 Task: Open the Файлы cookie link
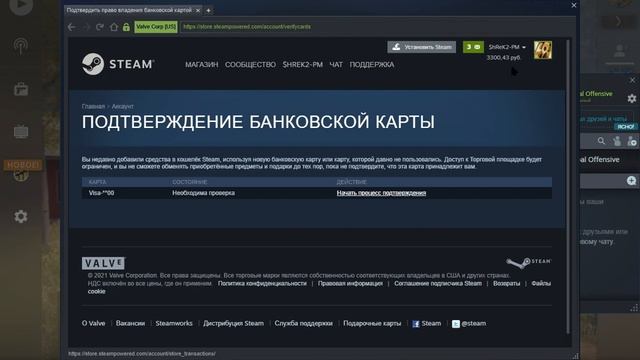541,283
